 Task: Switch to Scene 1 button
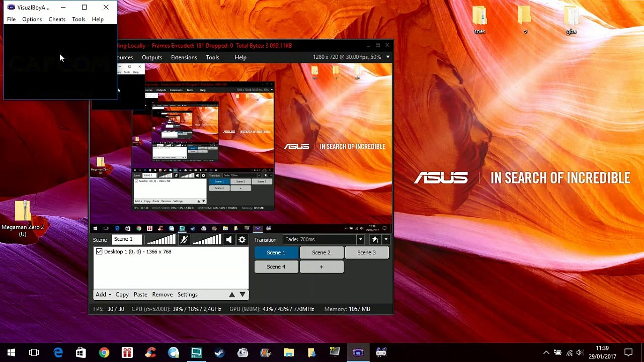pos(276,252)
